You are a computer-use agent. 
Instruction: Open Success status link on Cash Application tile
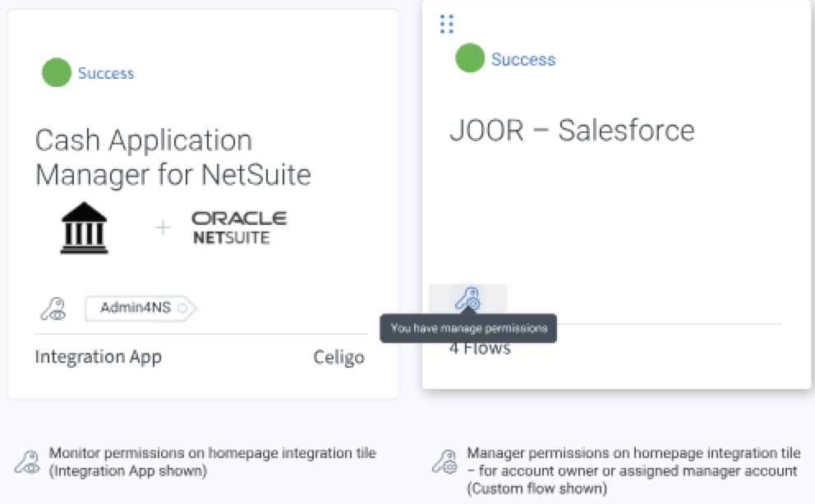click(x=106, y=73)
